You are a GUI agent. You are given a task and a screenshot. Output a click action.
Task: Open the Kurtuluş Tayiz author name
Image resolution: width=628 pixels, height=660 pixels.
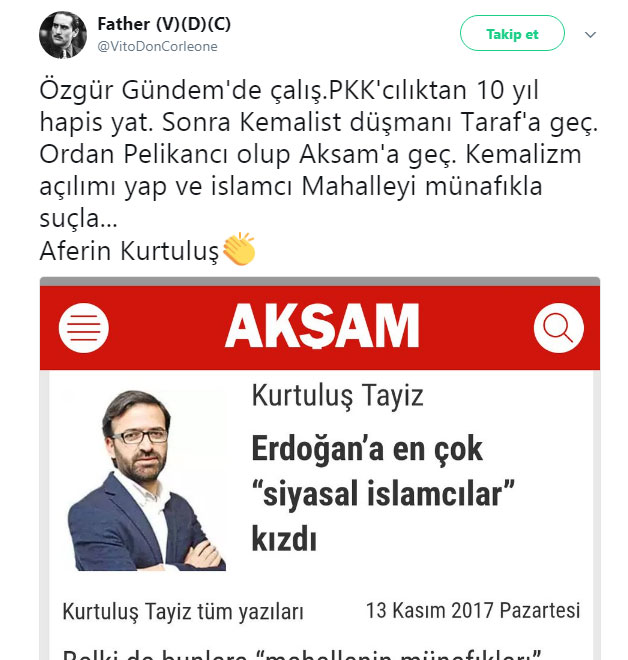337,396
